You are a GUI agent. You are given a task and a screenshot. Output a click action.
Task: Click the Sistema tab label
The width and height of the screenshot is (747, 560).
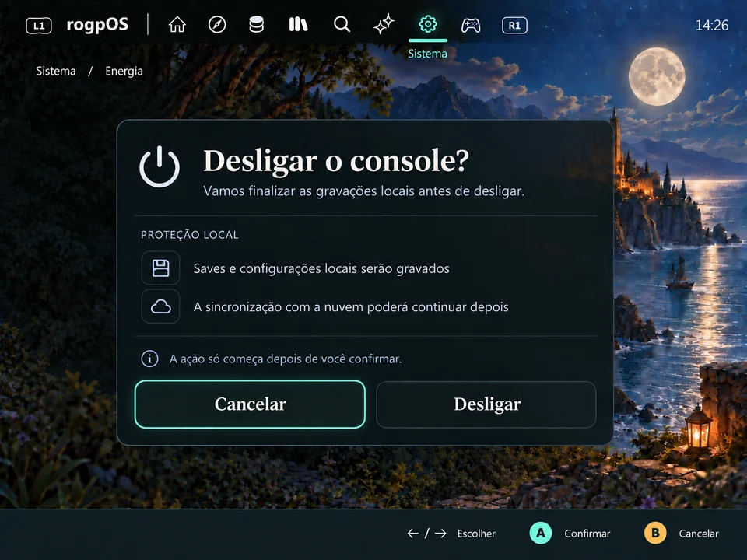tap(427, 54)
